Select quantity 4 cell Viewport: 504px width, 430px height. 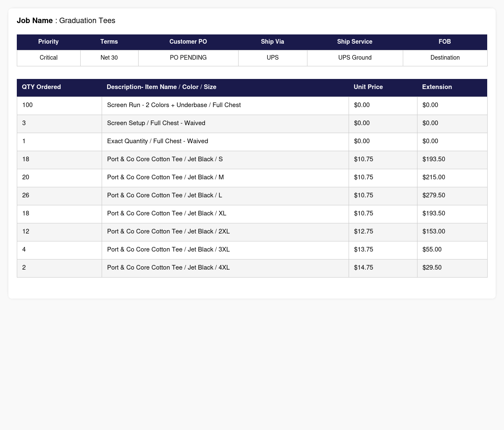[x=59, y=250]
